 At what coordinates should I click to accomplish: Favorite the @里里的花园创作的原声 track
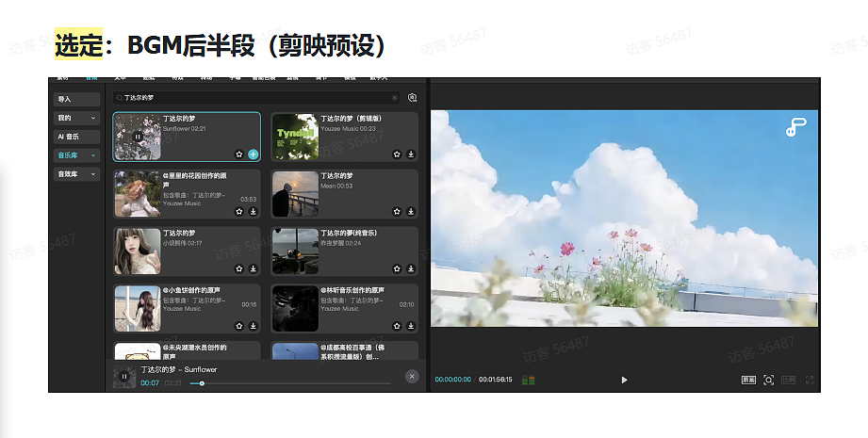point(239,211)
